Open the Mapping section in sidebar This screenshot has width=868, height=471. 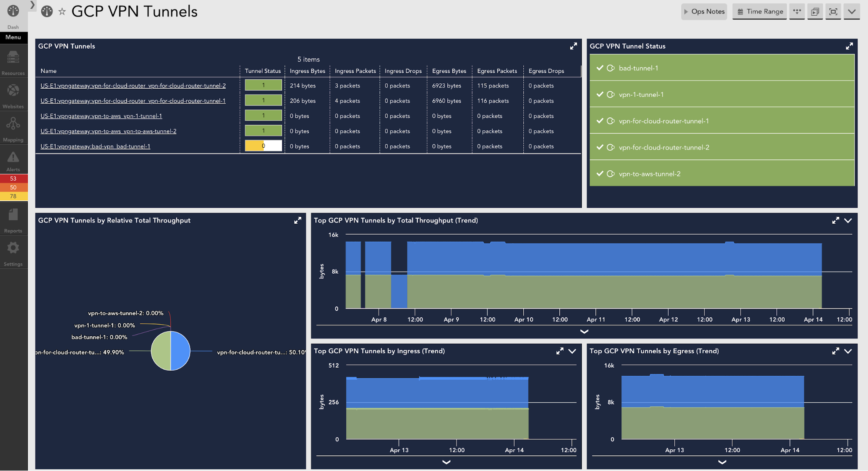[13, 129]
